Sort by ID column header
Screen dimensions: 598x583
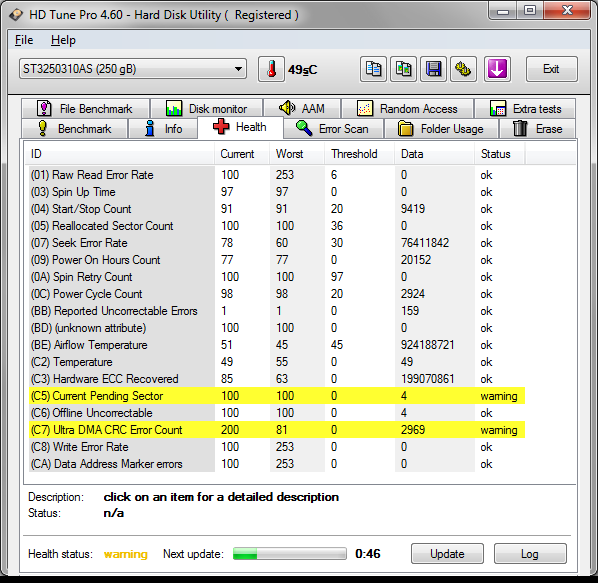point(119,154)
